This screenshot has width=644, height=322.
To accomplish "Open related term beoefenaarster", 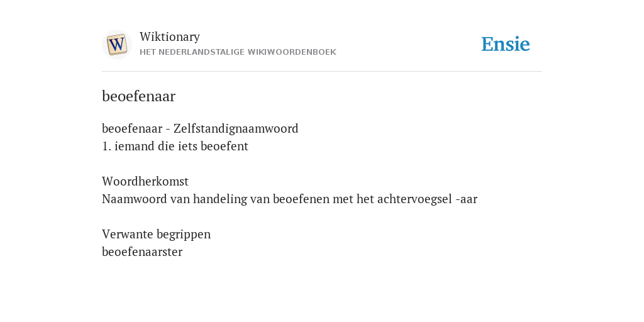I will (142, 252).
